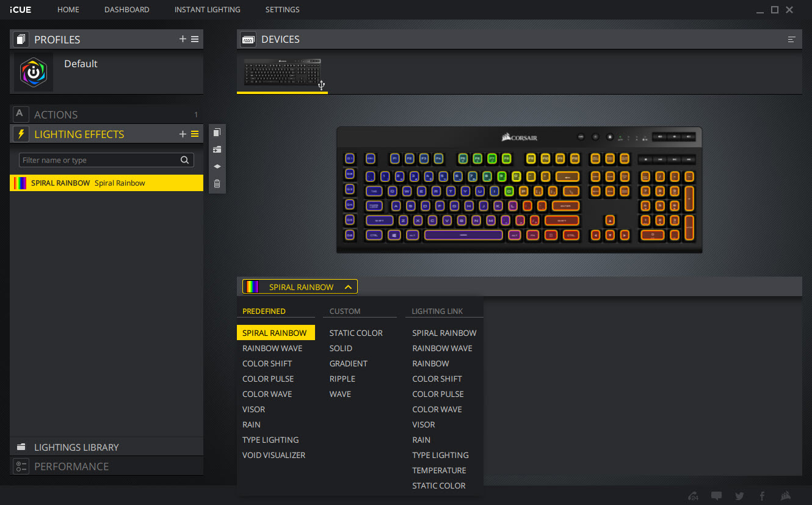Add a new profile with plus icon
The image size is (812, 505).
point(183,39)
